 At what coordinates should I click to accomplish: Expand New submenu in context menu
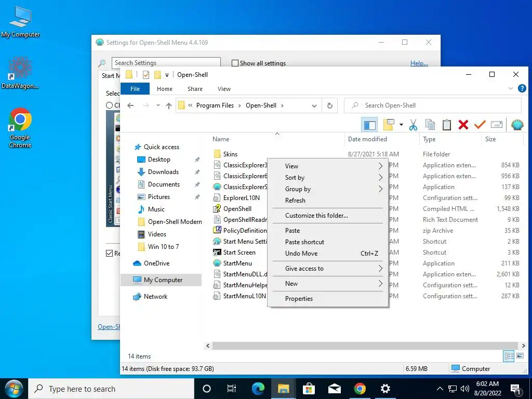pyautogui.click(x=328, y=284)
